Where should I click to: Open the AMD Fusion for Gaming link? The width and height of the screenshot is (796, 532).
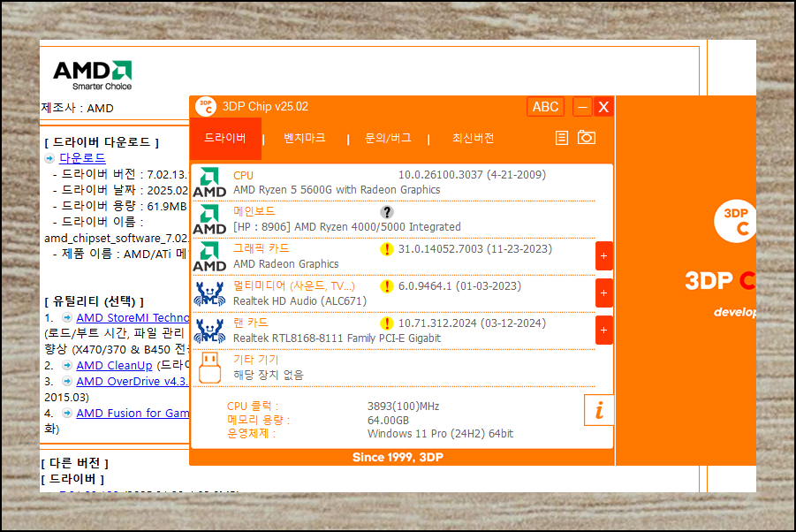[133, 414]
